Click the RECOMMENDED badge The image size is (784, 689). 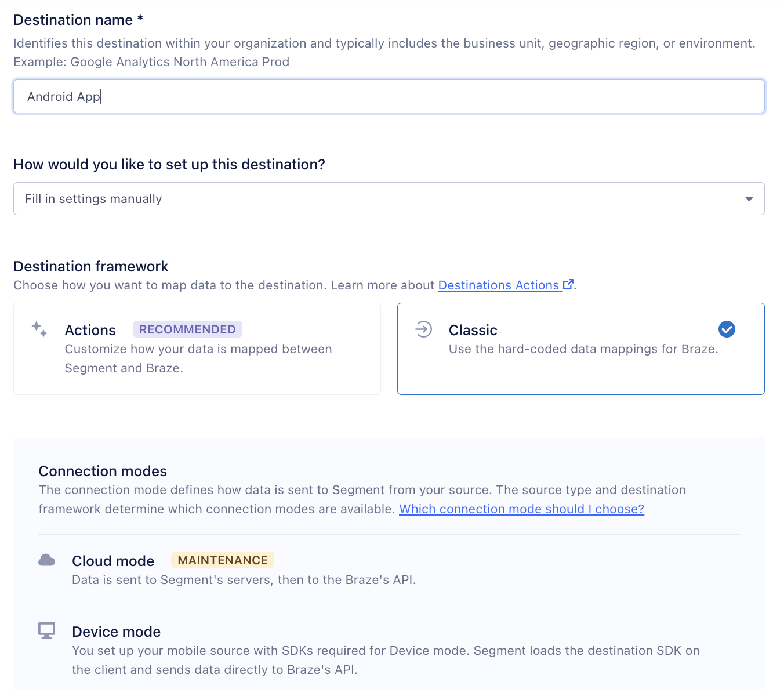187,329
